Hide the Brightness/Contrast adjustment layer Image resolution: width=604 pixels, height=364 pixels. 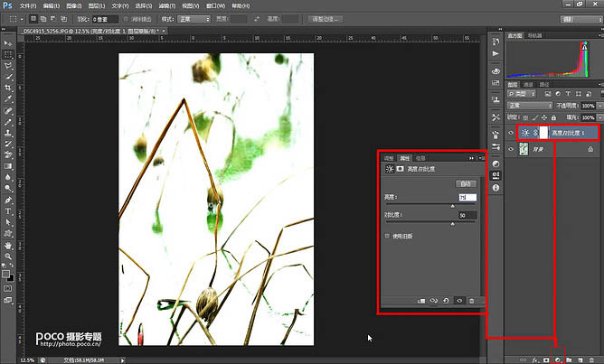(x=511, y=133)
